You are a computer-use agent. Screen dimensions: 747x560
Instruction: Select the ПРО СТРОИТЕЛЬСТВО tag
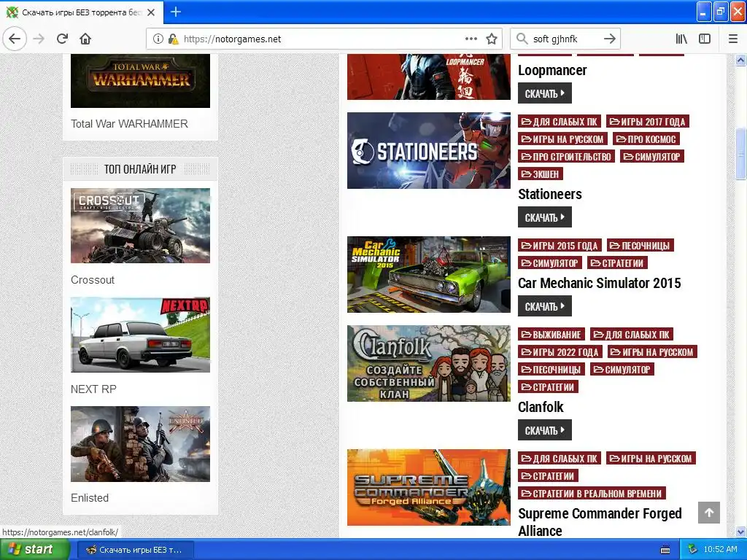pyautogui.click(x=566, y=157)
